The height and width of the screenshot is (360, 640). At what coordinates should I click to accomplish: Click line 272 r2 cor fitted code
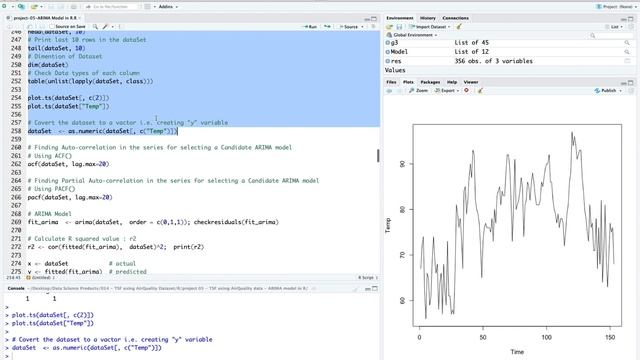pos(116,247)
